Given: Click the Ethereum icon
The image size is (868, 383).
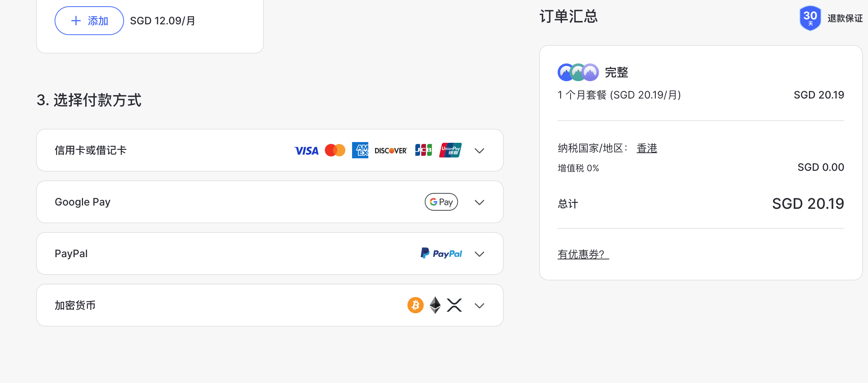Looking at the screenshot, I should pos(435,305).
